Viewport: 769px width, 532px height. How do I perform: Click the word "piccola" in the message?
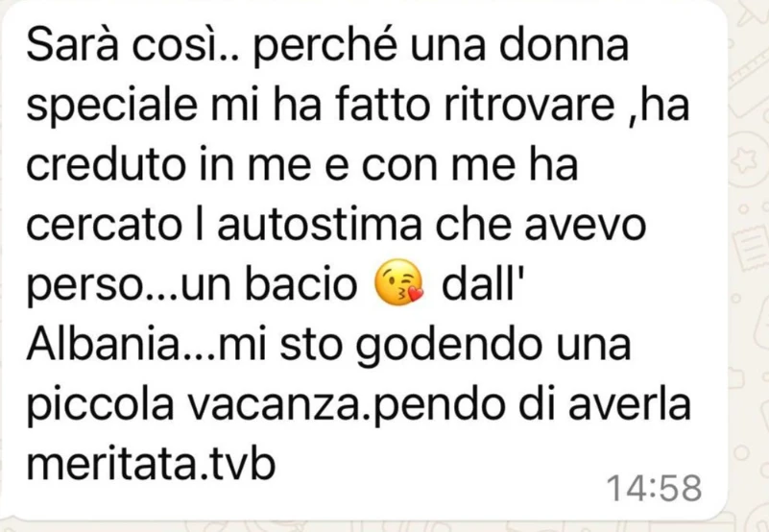click(x=100, y=407)
